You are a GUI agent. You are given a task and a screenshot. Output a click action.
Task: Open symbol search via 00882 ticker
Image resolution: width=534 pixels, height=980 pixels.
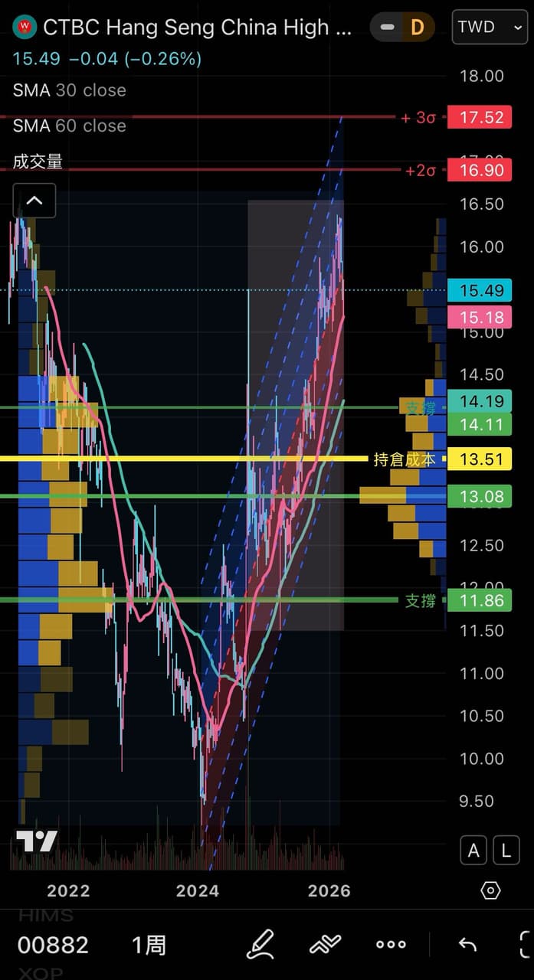pos(53,945)
